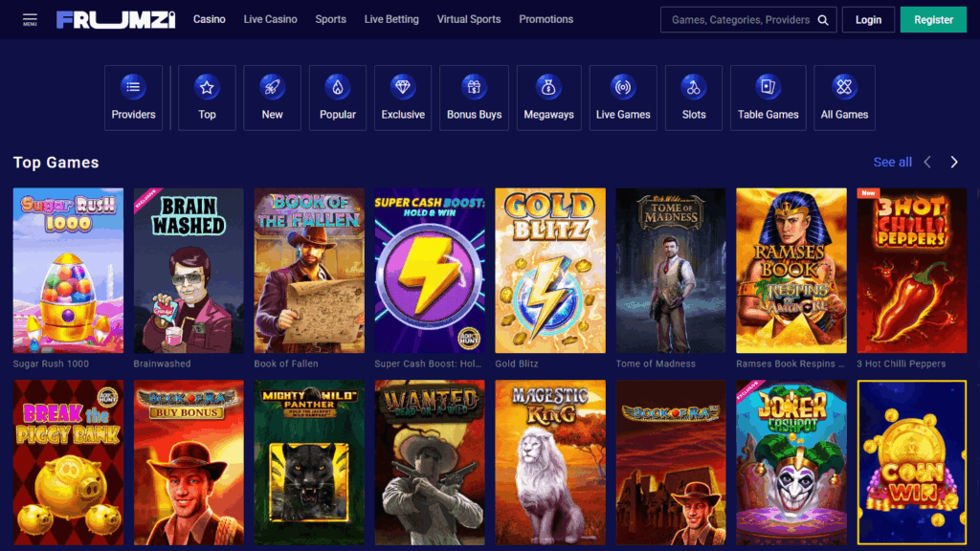The width and height of the screenshot is (980, 551).
Task: Open the hamburger menu icon
Action: click(x=30, y=19)
